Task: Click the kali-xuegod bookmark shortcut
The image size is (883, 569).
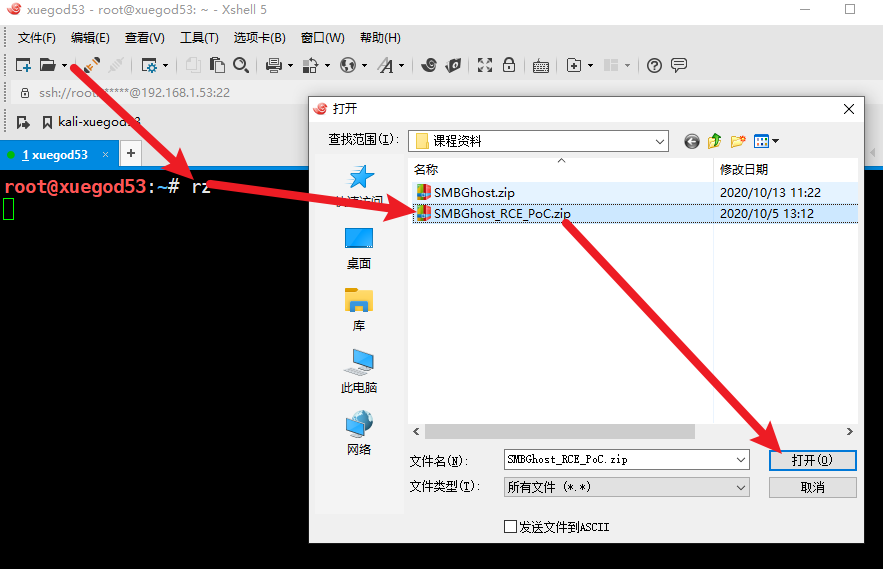Action: tap(91, 122)
